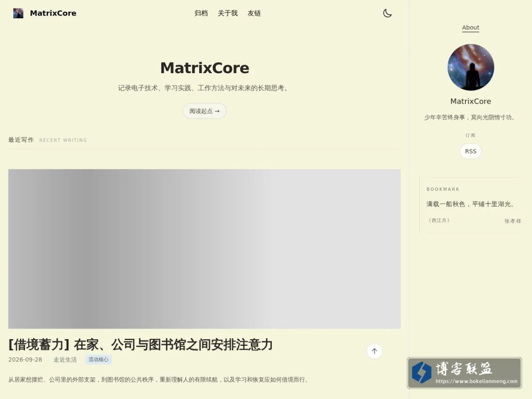532x399 pixels.
Task: Open the 友链 menu item
Action: point(254,13)
